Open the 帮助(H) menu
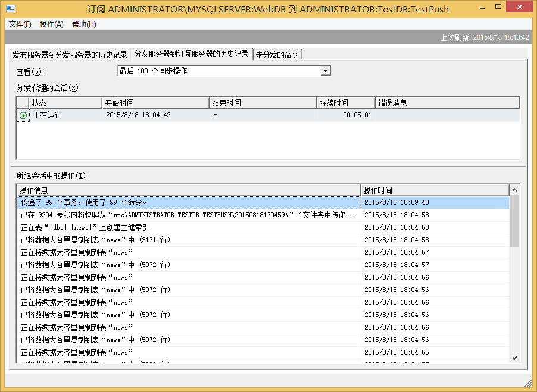This screenshot has width=537, height=392. point(84,24)
